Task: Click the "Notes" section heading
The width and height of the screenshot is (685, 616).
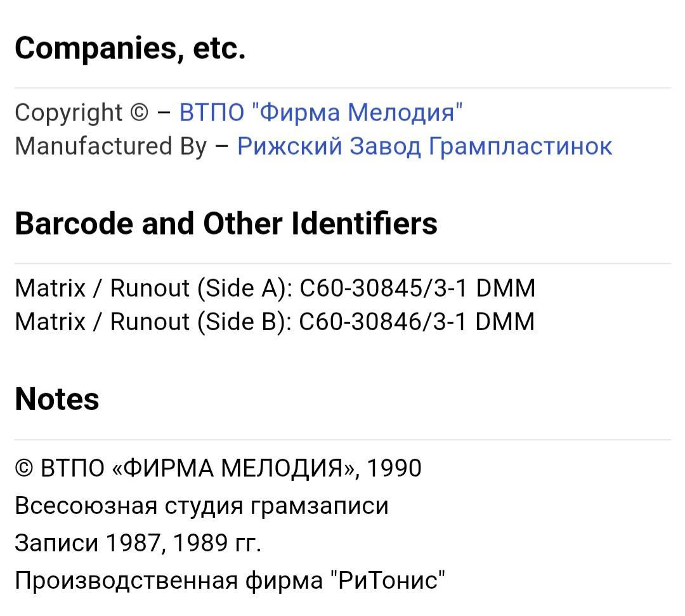Action: point(57,399)
